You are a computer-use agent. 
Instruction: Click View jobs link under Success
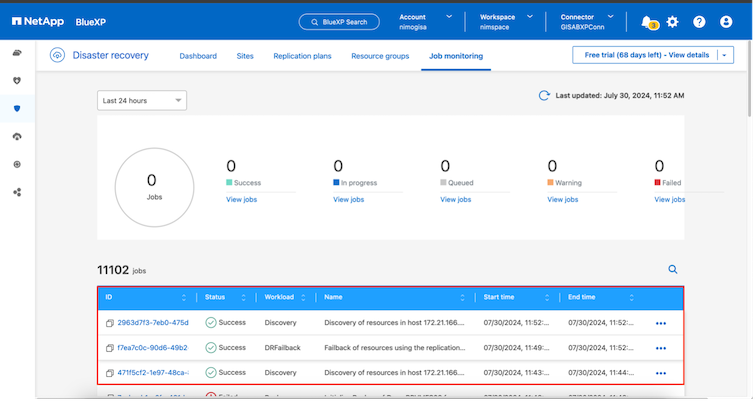(x=241, y=199)
